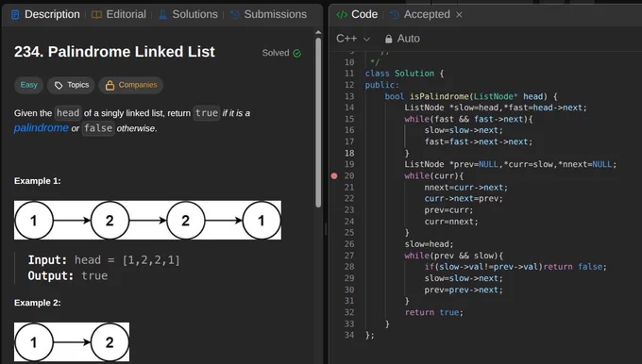Click 'class Solution {' code line
Viewport: 642px width, 364px height.
click(x=404, y=74)
